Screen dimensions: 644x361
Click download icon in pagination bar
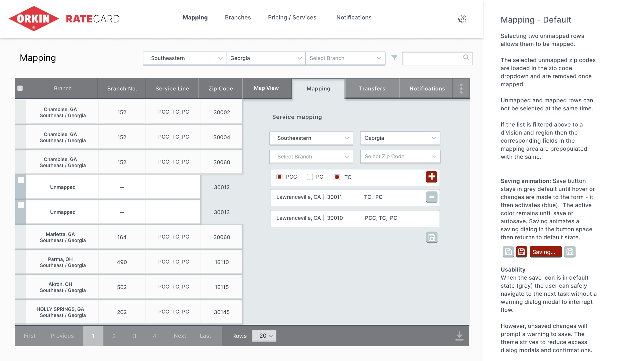[459, 336]
